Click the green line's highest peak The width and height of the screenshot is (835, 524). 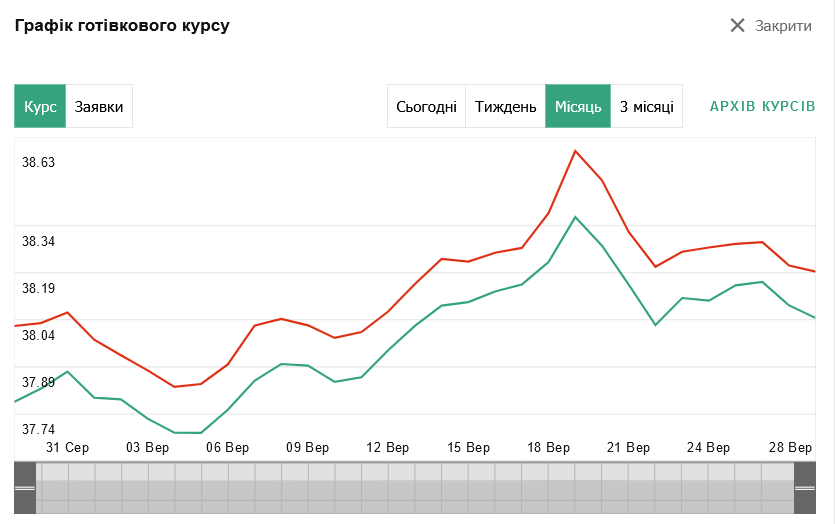click(575, 217)
